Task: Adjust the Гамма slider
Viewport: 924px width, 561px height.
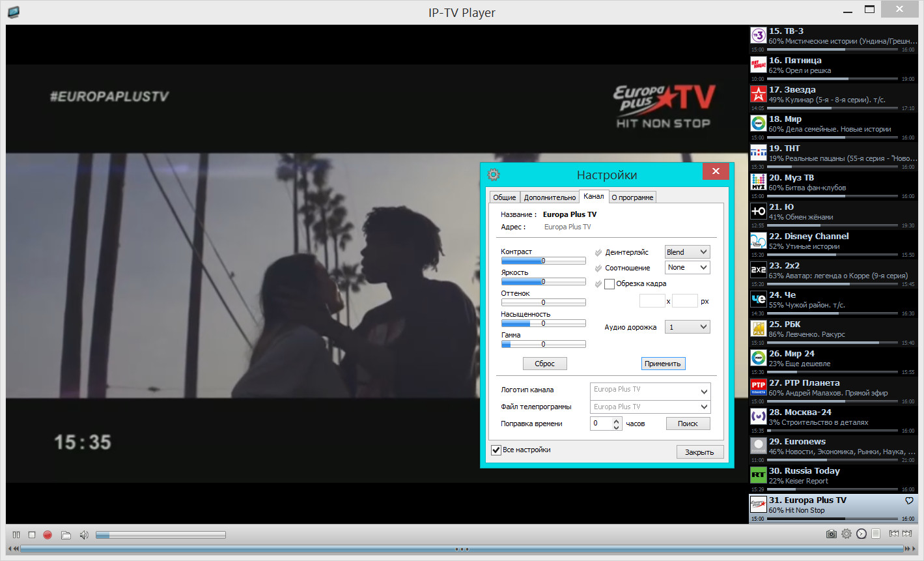Action: 544,344
